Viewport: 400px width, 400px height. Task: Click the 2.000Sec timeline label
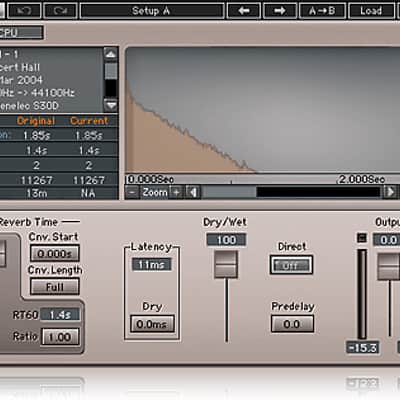(x=362, y=179)
